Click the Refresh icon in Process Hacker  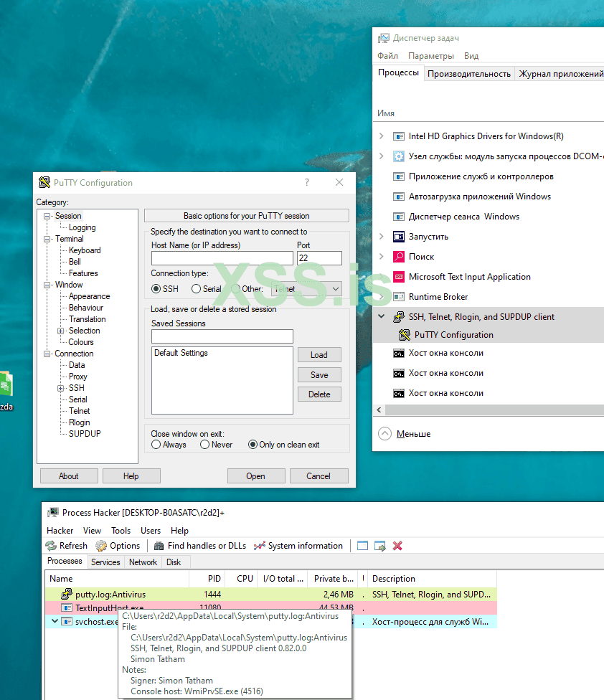52,546
